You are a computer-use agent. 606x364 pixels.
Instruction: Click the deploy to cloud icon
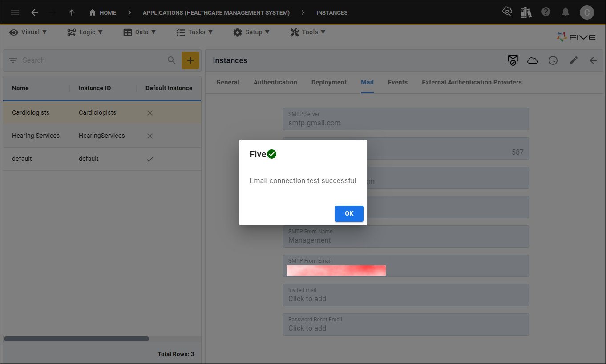click(533, 60)
